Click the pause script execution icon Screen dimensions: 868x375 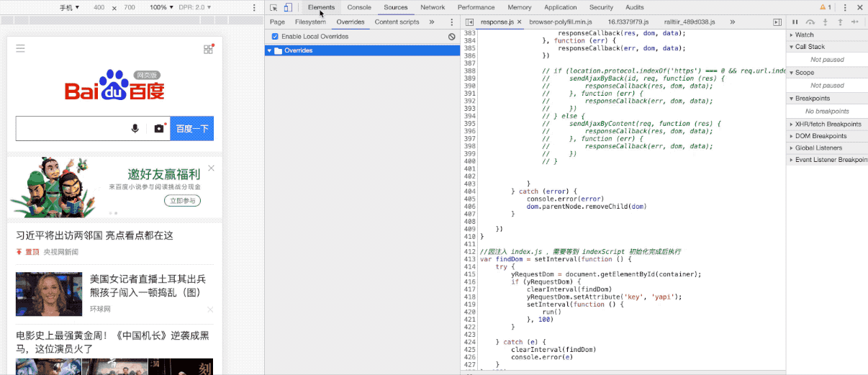point(795,22)
